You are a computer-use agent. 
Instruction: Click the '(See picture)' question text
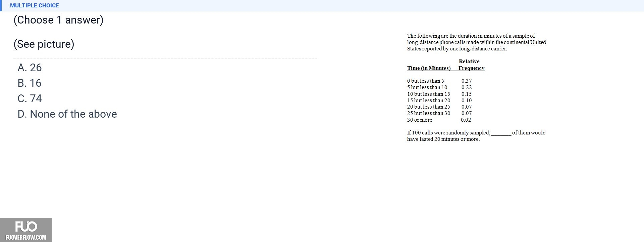(44, 44)
